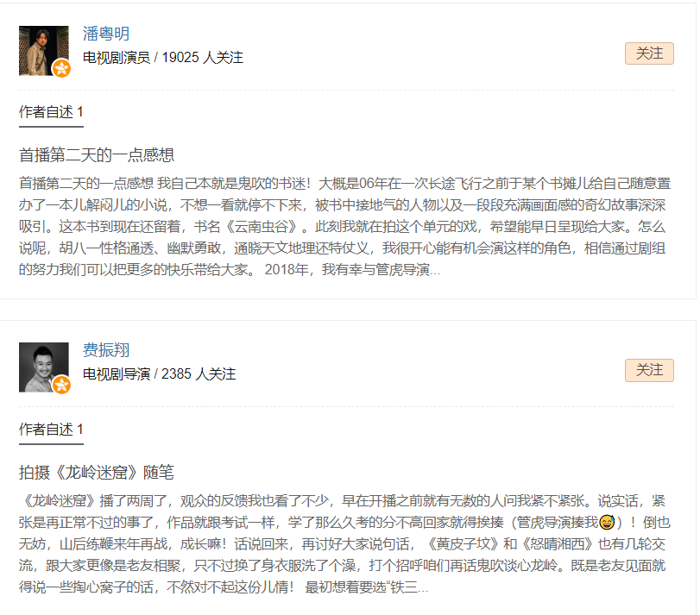Click the ellipsis ending 潘粤明's excerpt
The width and height of the screenshot is (700, 615).
[x=435, y=270]
